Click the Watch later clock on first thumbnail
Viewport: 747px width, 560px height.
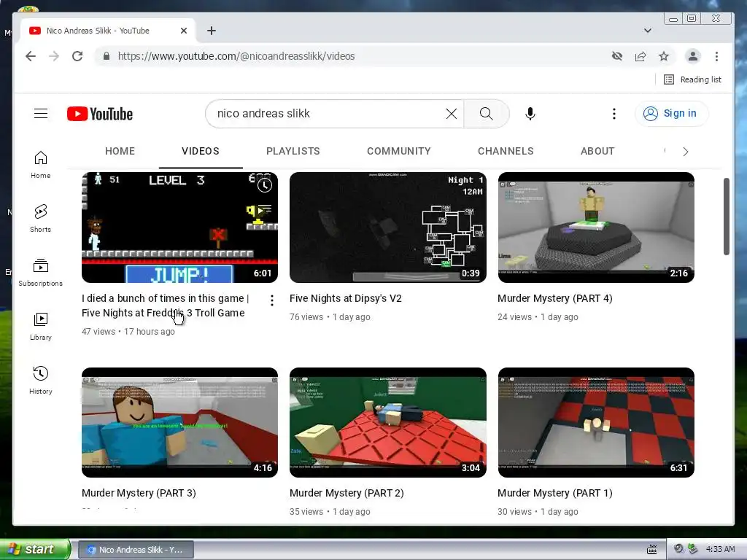(265, 185)
